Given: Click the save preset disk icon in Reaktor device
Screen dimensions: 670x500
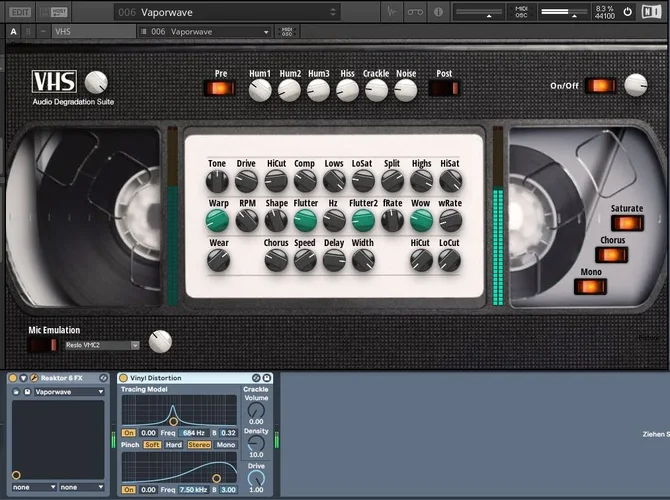Looking at the screenshot, I should click(x=27, y=391).
